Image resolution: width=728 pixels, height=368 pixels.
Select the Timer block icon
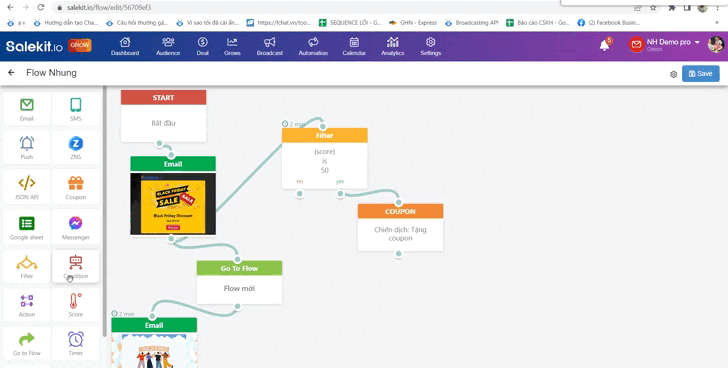click(76, 343)
